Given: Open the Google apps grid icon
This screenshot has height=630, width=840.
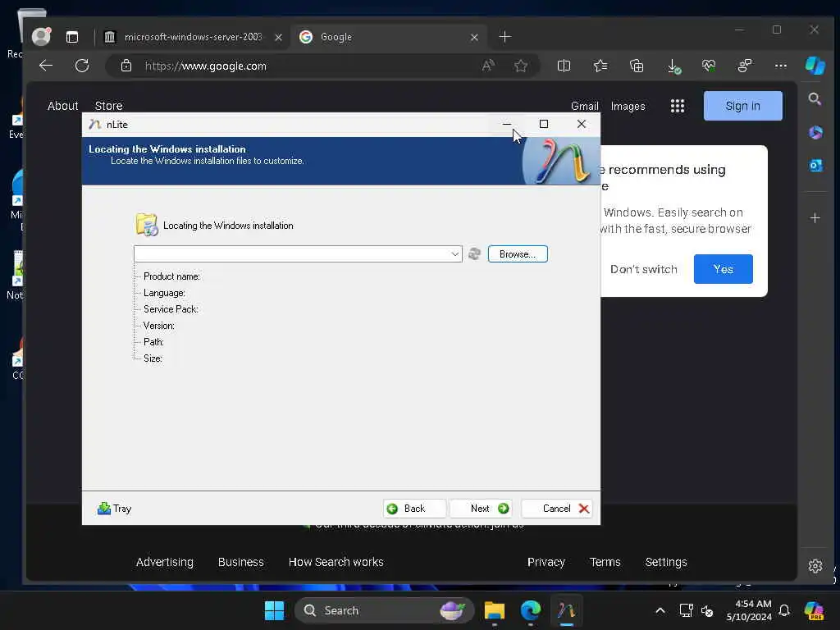Looking at the screenshot, I should pyautogui.click(x=677, y=106).
